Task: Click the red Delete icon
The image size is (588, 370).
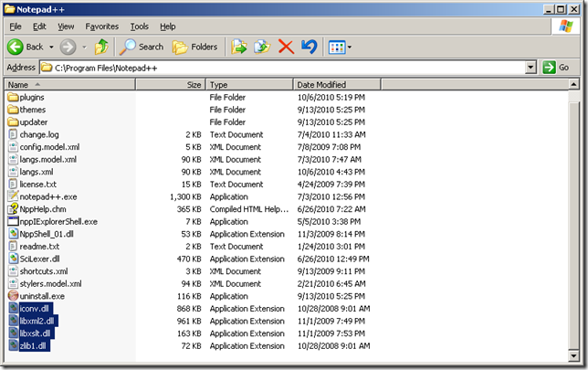Action: 286,47
